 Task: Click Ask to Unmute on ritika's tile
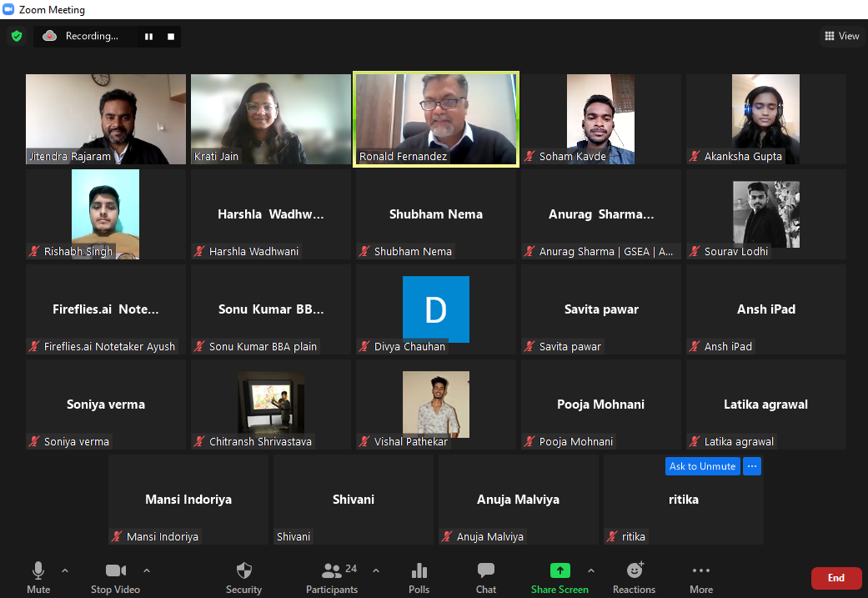(x=702, y=466)
